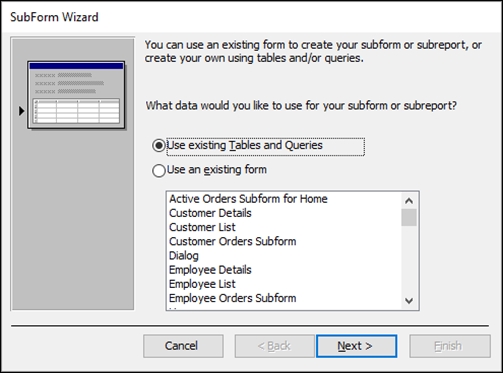
Task: Click the SubForm Wizard title bar
Action: (x=251, y=17)
